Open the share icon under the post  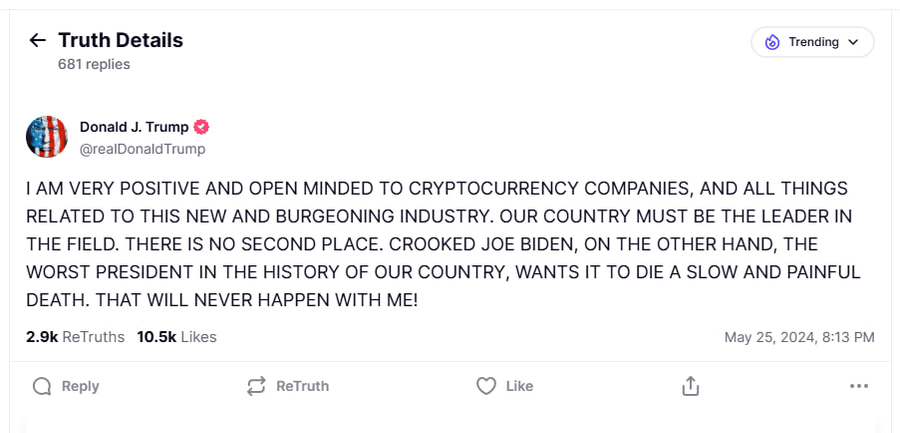click(x=690, y=386)
